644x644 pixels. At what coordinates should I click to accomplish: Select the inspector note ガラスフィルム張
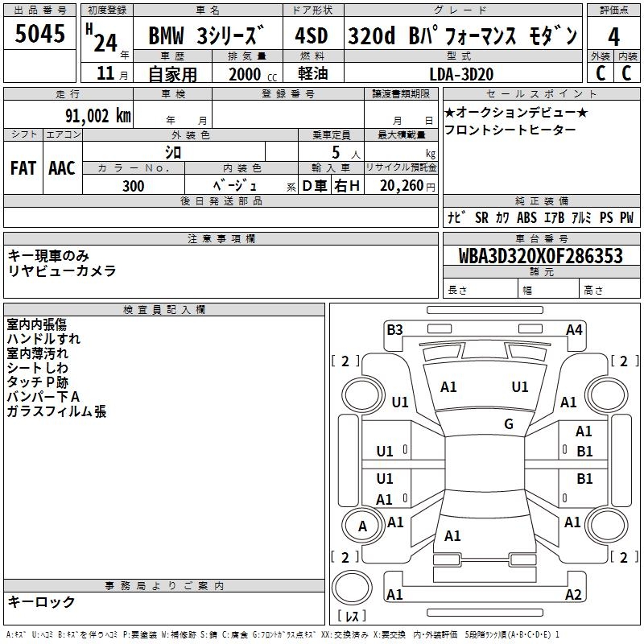point(56,411)
